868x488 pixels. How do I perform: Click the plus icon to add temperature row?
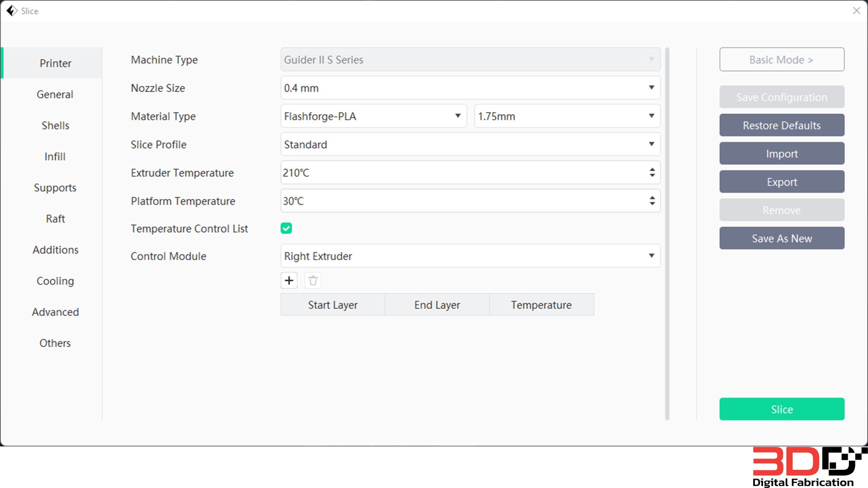(x=289, y=281)
